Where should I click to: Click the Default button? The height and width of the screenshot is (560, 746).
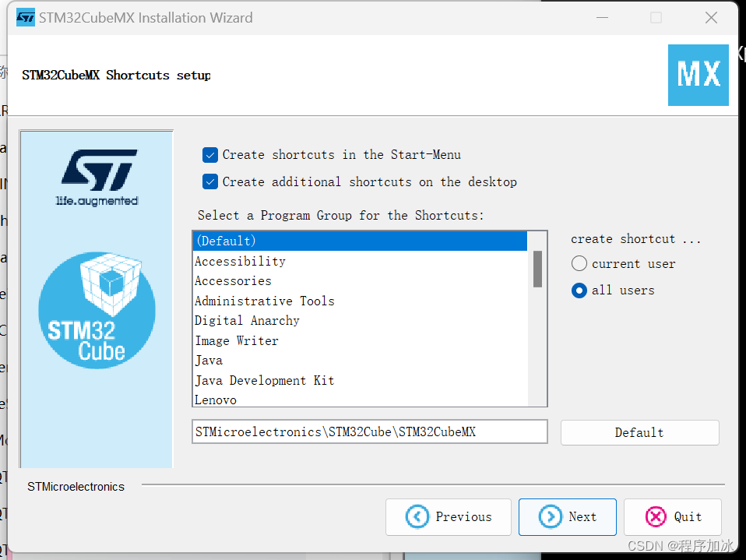[639, 432]
